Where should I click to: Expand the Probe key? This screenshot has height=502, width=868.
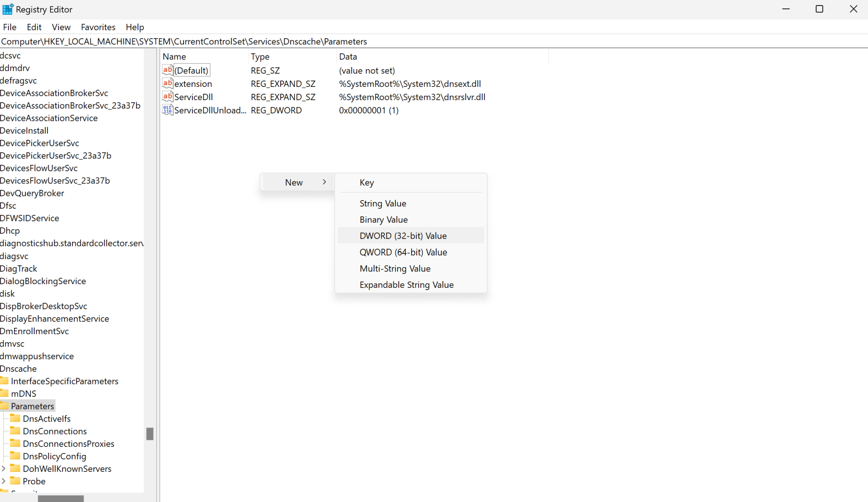pos(4,481)
